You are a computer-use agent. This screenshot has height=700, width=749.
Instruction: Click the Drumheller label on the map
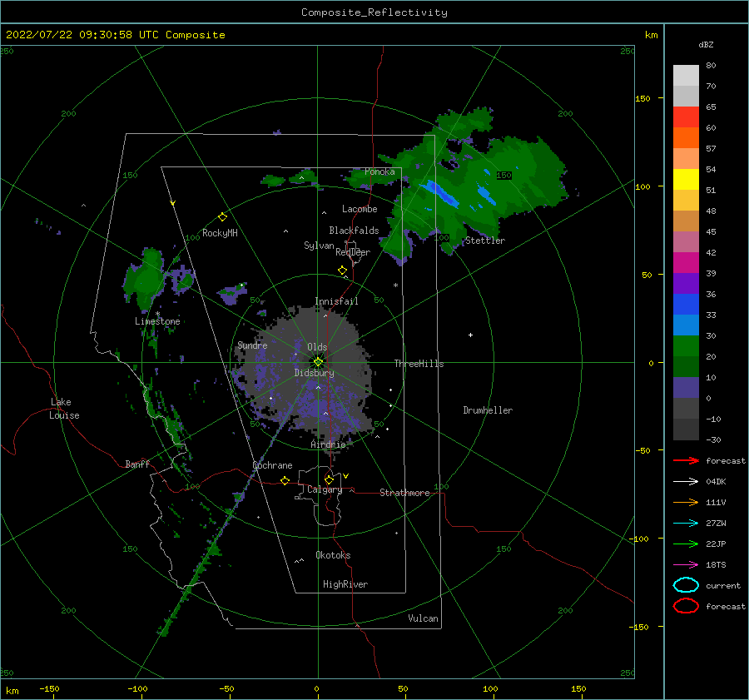coord(488,410)
